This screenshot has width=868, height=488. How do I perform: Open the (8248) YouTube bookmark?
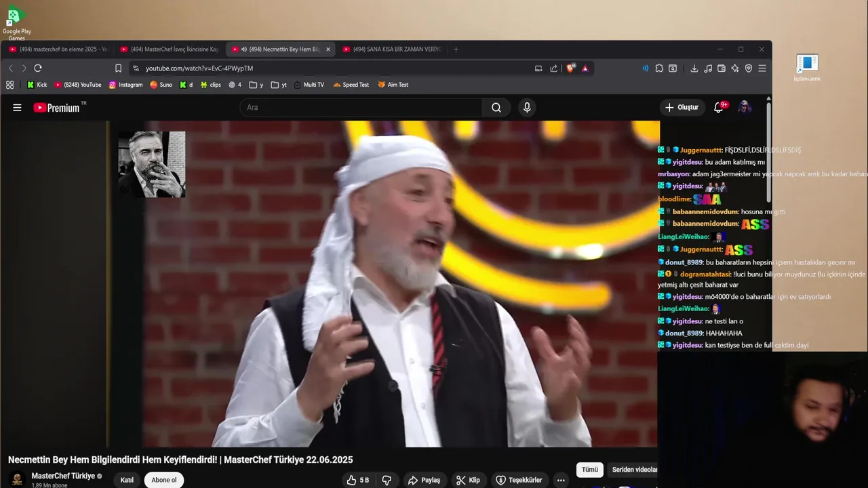[x=78, y=85]
